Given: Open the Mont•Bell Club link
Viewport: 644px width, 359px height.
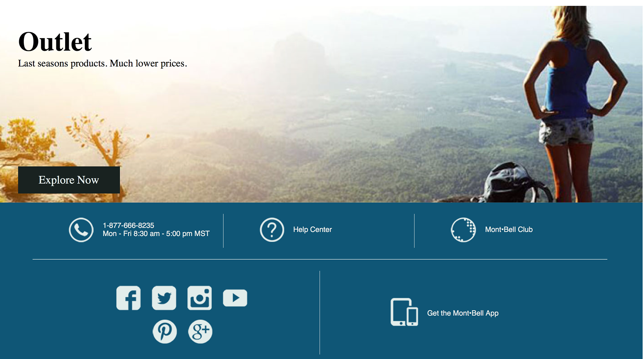Looking at the screenshot, I should (509, 230).
